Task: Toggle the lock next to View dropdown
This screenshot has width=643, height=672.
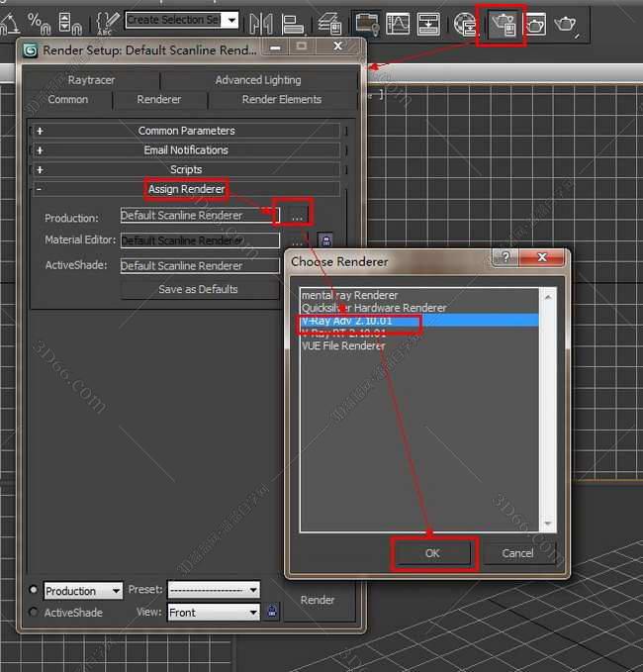Action: click(x=272, y=612)
